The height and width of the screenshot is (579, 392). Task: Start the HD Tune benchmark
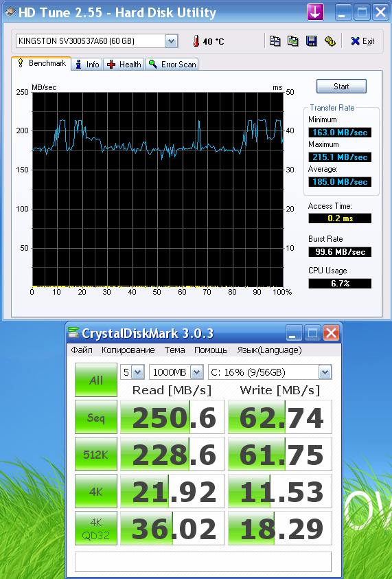click(341, 87)
